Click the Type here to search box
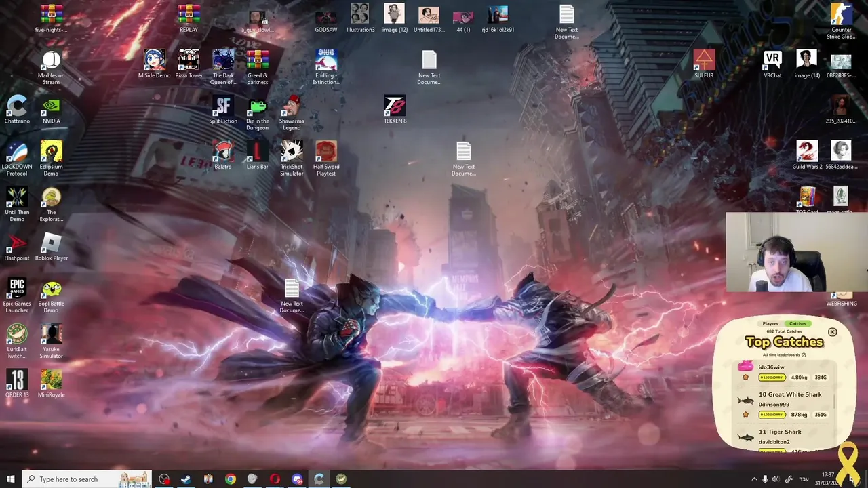The width and height of the screenshot is (868, 488). (x=87, y=479)
